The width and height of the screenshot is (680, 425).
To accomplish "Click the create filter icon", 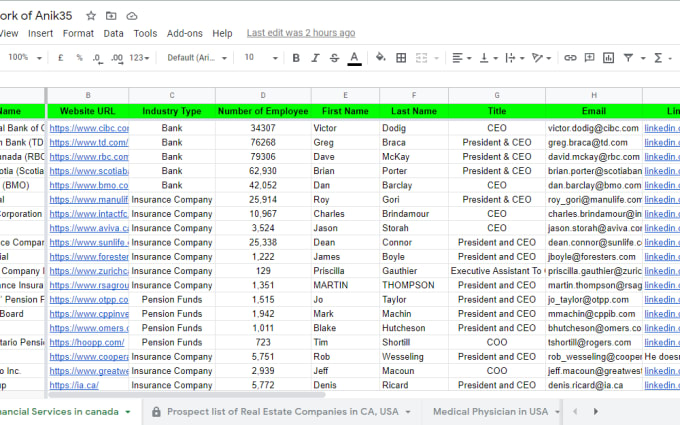I will [x=628, y=58].
